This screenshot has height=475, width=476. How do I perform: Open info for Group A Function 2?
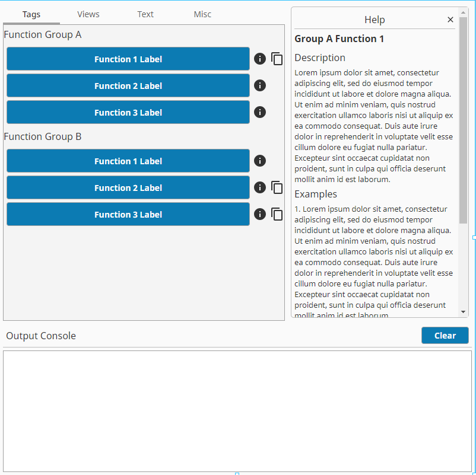point(260,85)
